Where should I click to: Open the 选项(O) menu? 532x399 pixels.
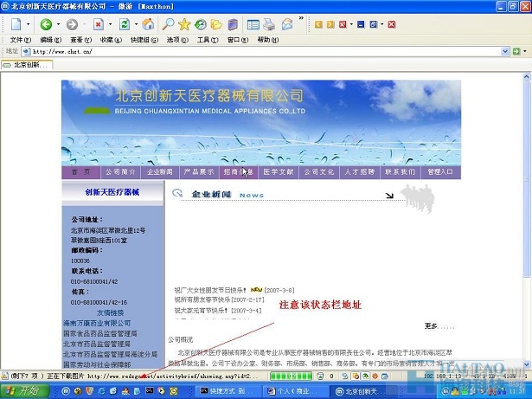click(177, 40)
